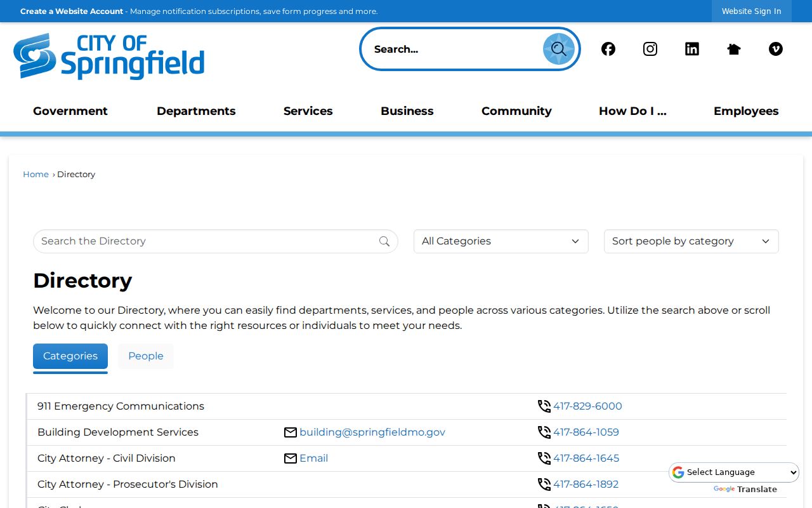812x508 pixels.
Task: Click phone icon beside 417-864-1645
Action: (x=544, y=458)
